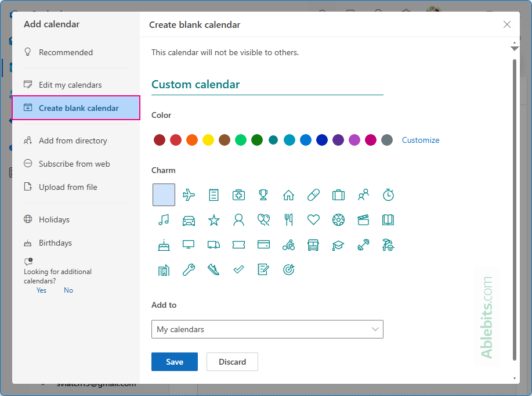Pick the office building charm
The image size is (532, 396).
[x=164, y=270]
